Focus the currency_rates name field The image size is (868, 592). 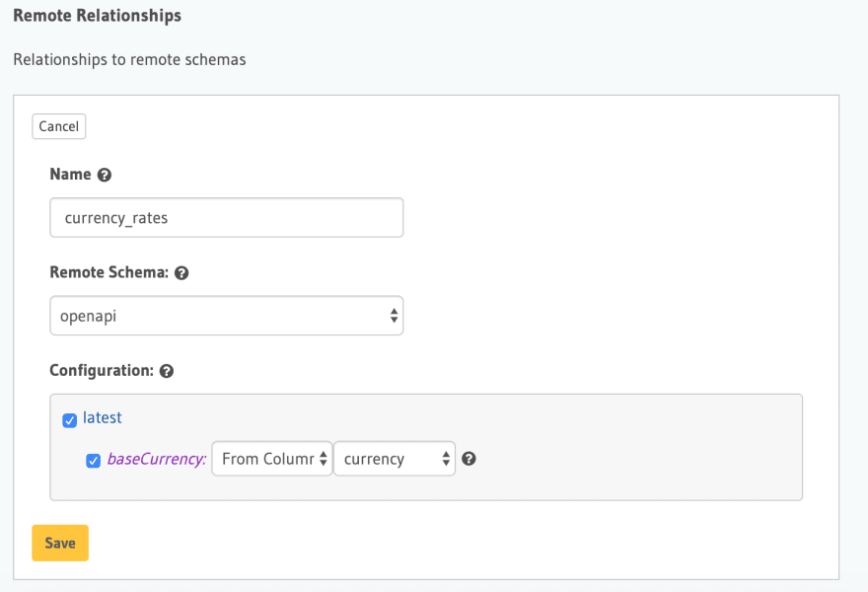[227, 218]
